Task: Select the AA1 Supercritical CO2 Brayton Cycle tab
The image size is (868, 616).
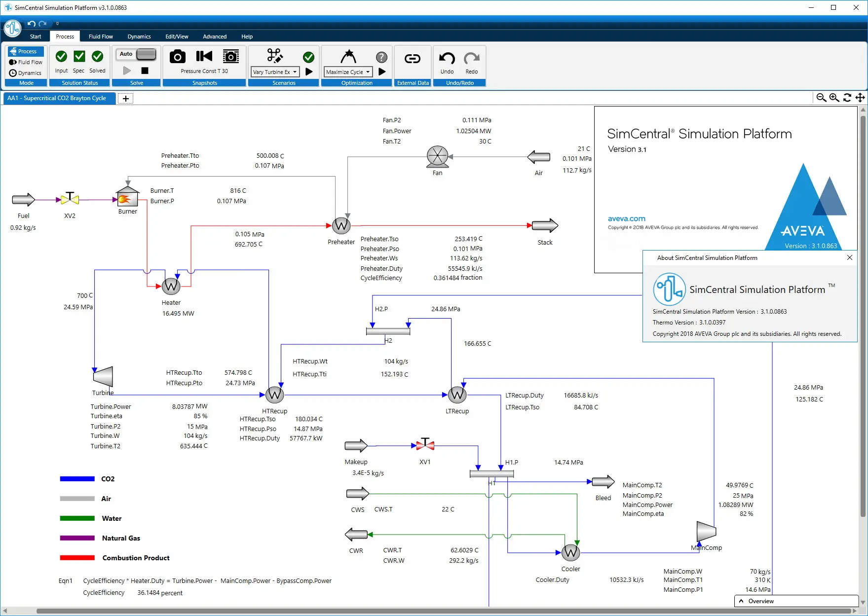Action: 60,98
